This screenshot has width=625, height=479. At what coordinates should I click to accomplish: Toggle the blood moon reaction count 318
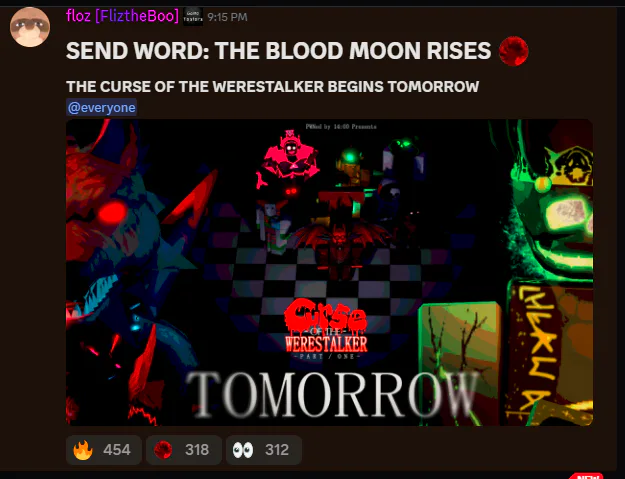(184, 450)
